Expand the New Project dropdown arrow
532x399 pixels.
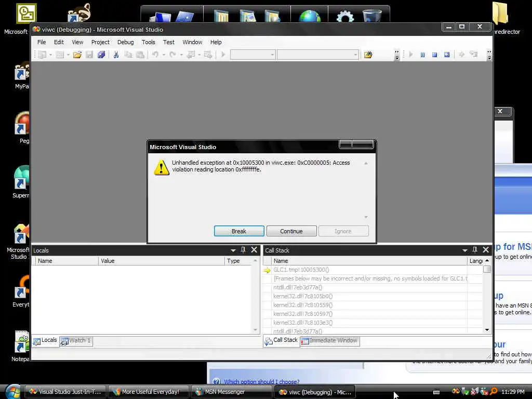(x=50, y=55)
